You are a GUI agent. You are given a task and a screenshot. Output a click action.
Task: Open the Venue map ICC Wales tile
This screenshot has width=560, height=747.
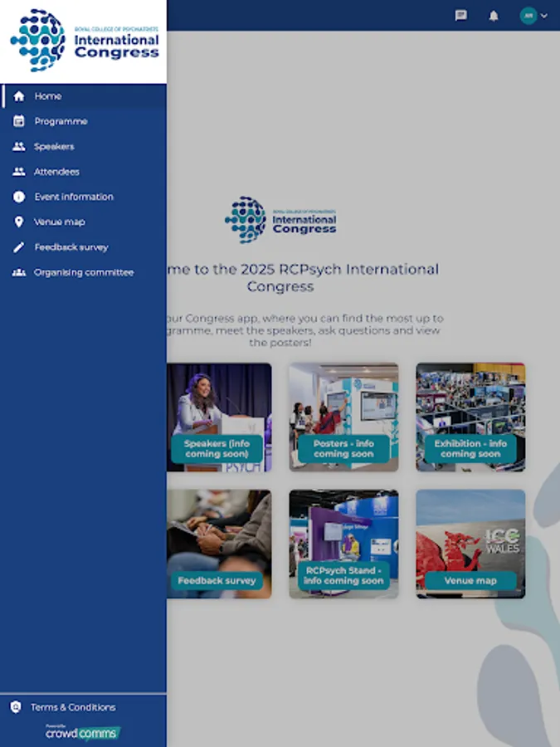(470, 544)
